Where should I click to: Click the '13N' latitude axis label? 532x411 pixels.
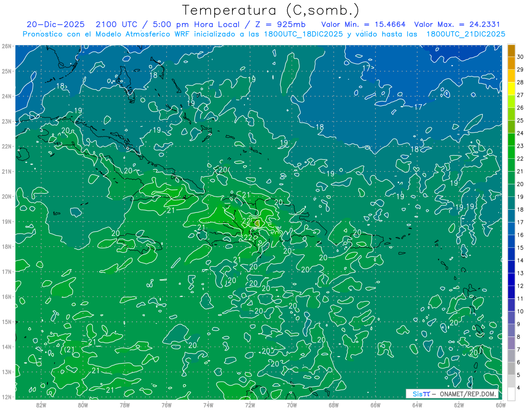coord(6,372)
